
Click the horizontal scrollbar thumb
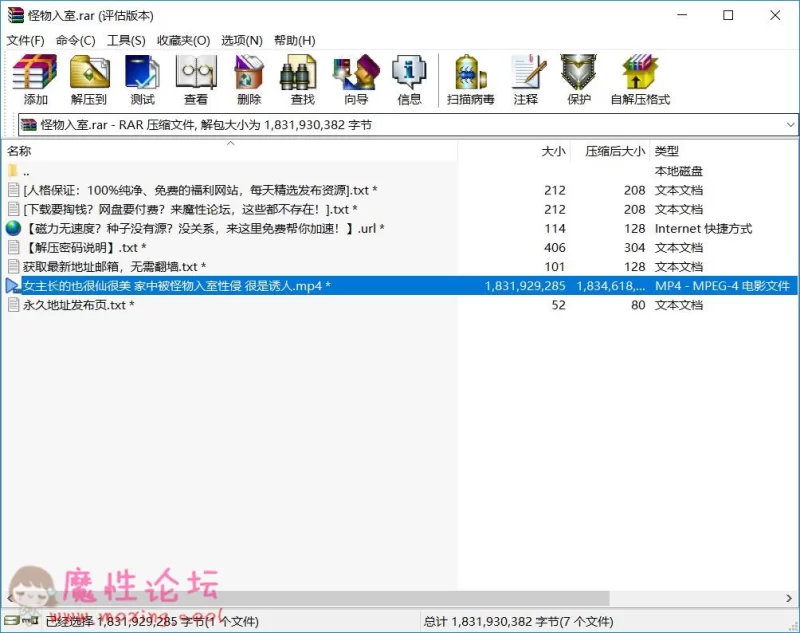(x=314, y=598)
